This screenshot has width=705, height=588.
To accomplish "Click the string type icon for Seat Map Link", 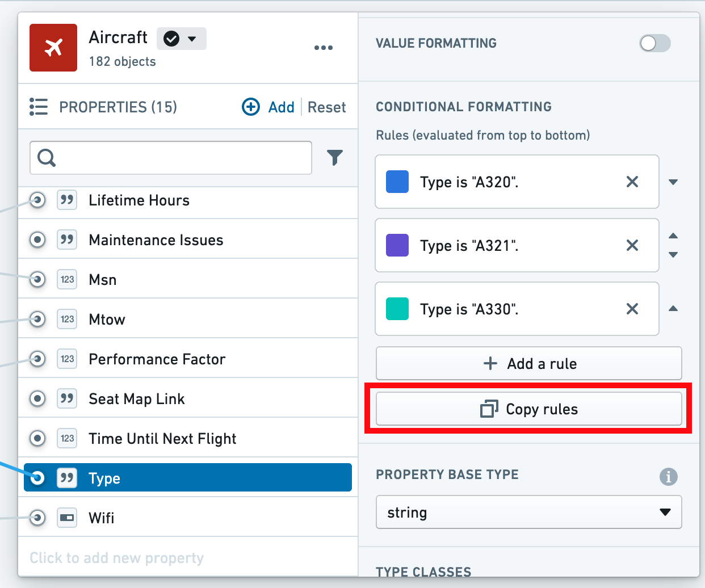I will [67, 398].
